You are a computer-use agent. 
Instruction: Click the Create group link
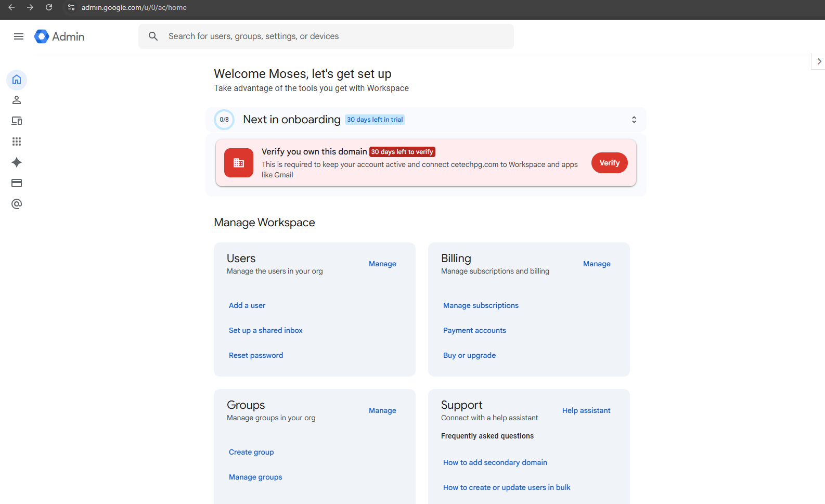click(x=251, y=452)
